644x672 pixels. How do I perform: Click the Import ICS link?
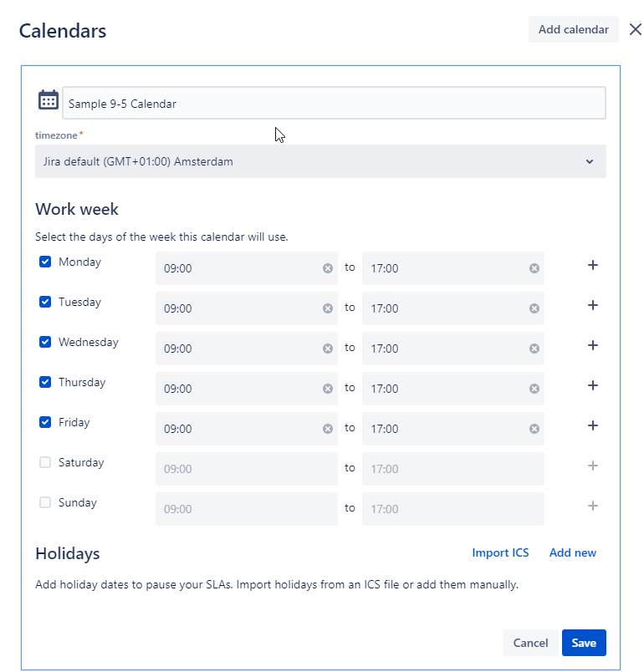click(500, 552)
